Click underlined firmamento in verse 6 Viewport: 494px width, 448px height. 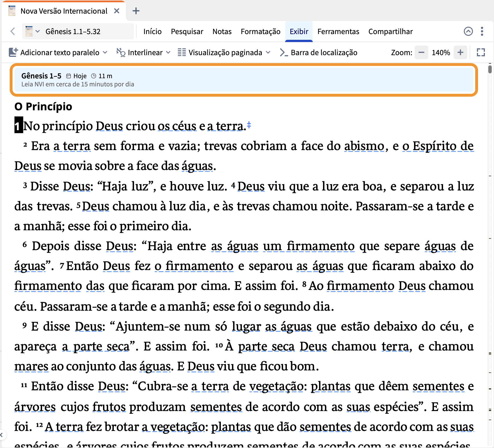(x=320, y=246)
